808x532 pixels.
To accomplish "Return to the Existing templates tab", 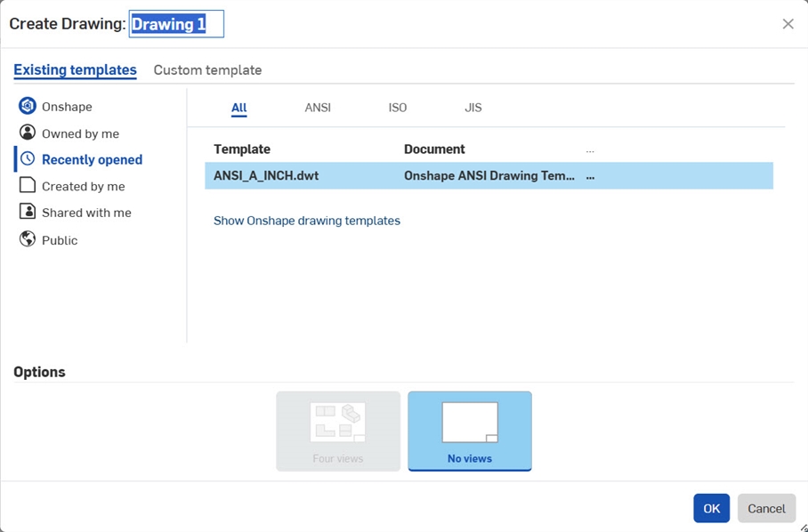I will (75, 69).
